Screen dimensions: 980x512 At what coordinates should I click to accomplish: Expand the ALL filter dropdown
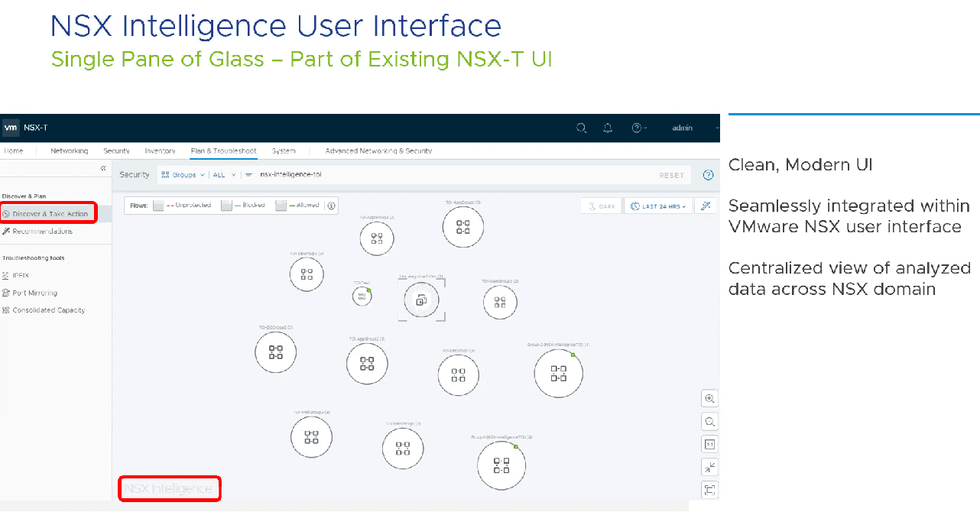coord(224,175)
